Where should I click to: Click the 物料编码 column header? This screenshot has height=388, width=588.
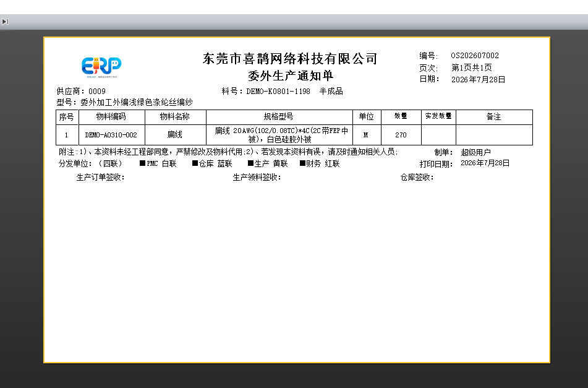[111, 117]
